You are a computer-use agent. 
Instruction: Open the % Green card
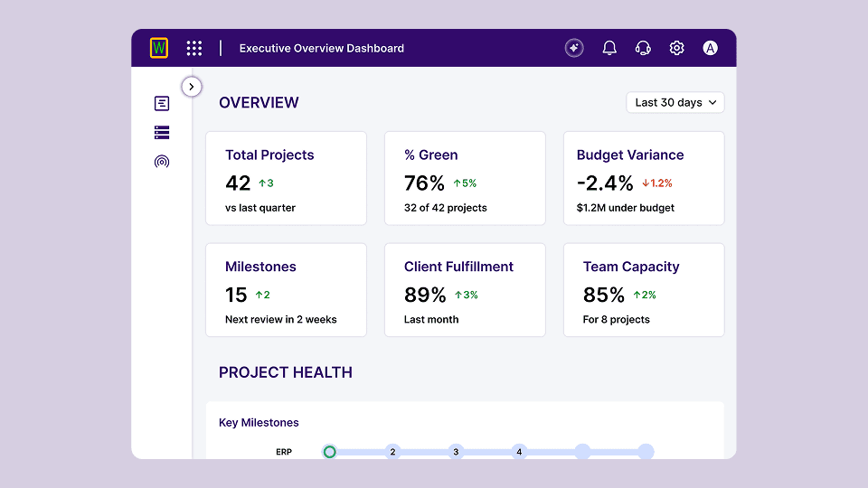[465, 178]
